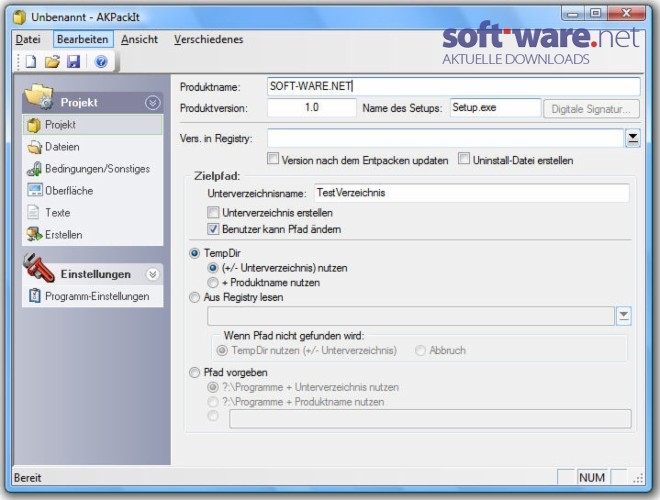Select Aus Registry lesen radio button
The image size is (660, 500).
pyautogui.click(x=194, y=298)
